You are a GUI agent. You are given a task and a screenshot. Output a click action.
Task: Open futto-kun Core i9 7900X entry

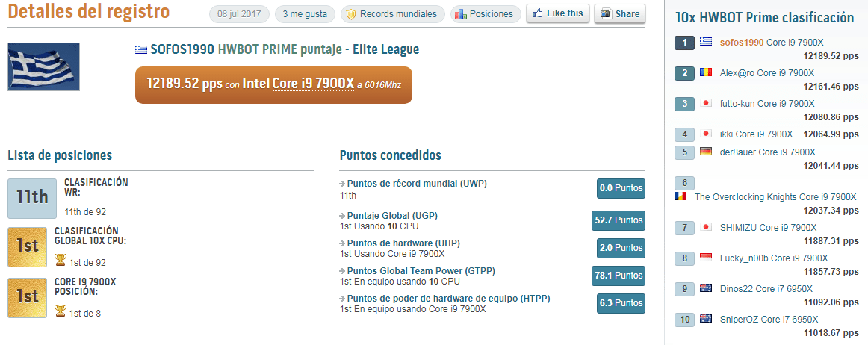[x=766, y=104]
